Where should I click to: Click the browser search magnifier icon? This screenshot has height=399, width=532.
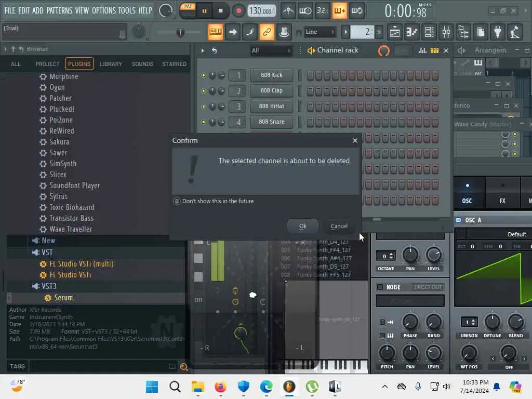[184, 367]
